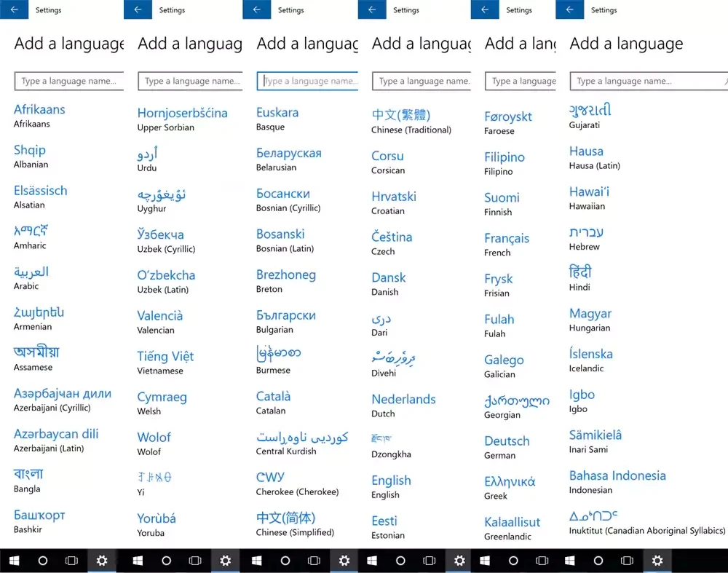Pick French (Français)
Screen dimensions: 728x573
507,244
